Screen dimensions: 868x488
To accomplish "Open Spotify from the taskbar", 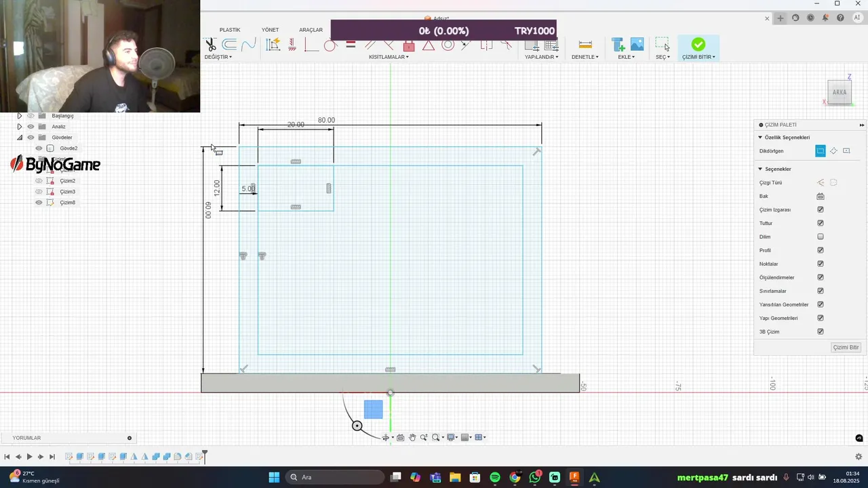I will click(x=495, y=478).
